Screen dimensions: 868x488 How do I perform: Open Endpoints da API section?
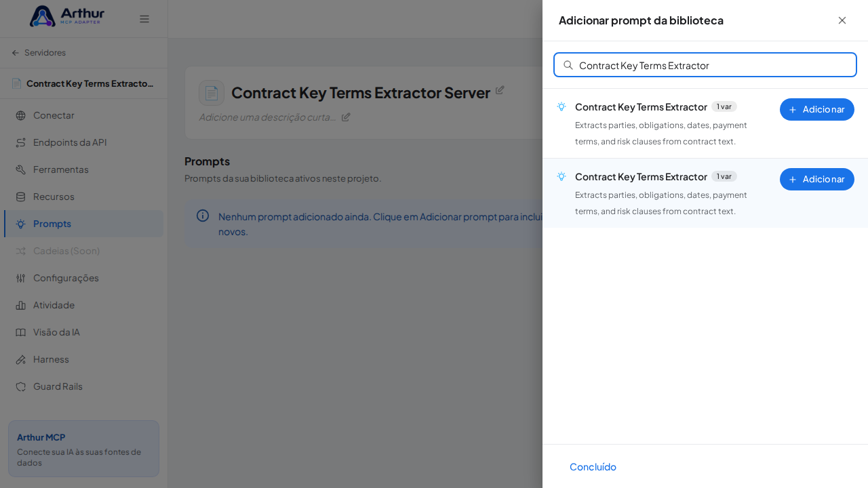[x=83, y=142]
